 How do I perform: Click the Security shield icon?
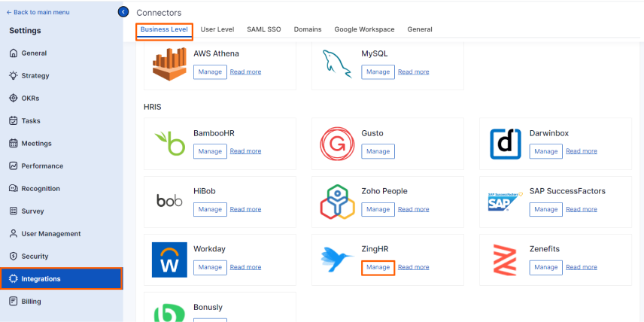click(x=14, y=257)
